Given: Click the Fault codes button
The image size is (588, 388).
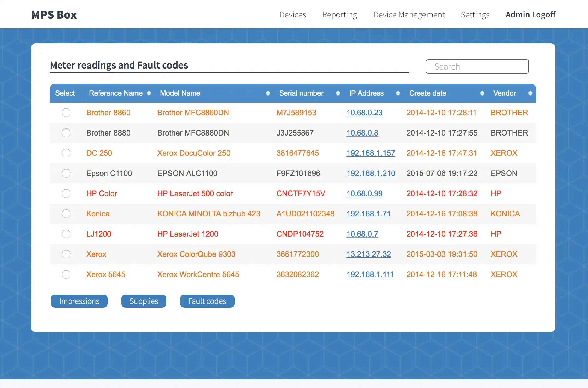Looking at the screenshot, I should 207,301.
